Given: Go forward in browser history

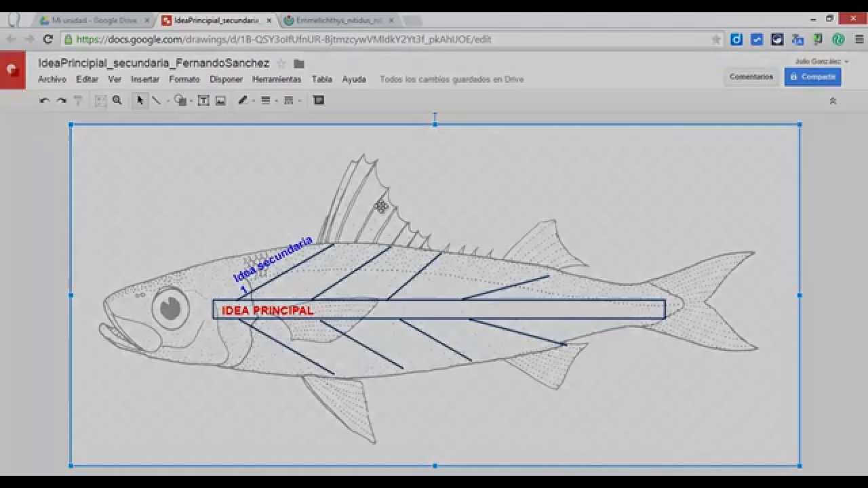Looking at the screenshot, I should [x=29, y=39].
